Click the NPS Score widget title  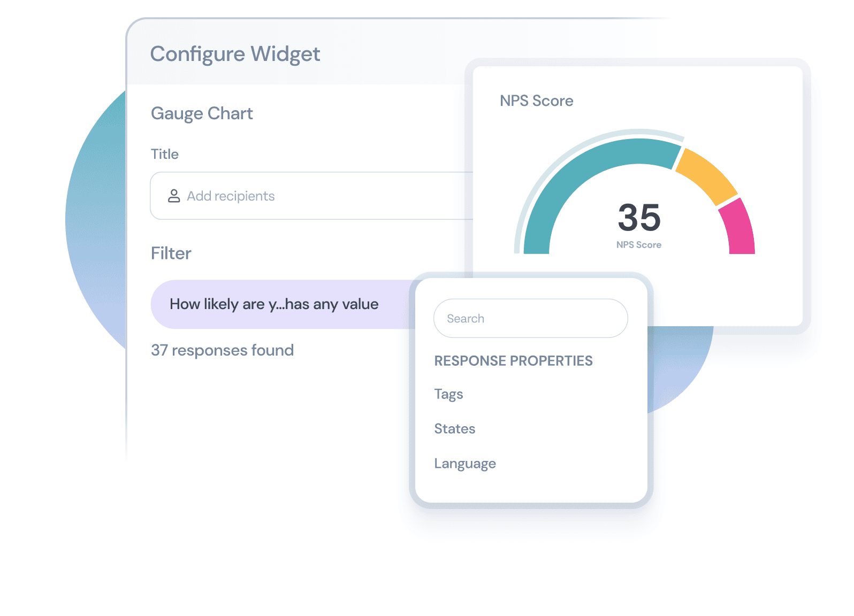click(x=536, y=101)
